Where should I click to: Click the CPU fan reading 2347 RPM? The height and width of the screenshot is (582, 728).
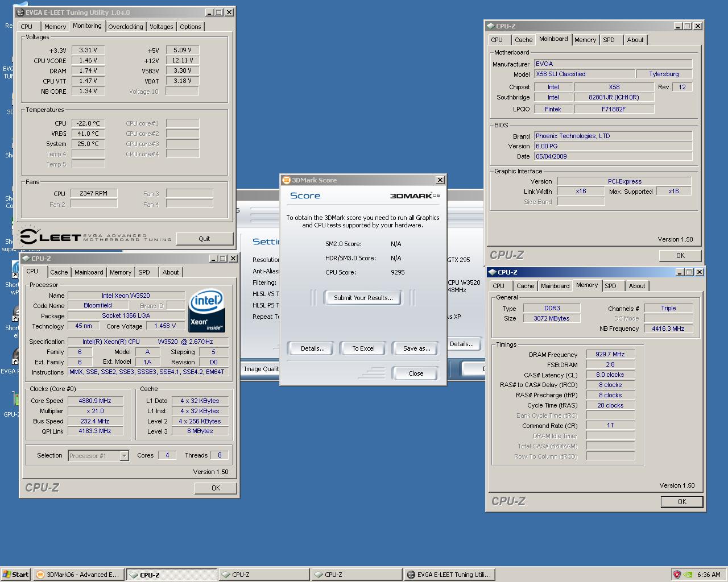94,193
